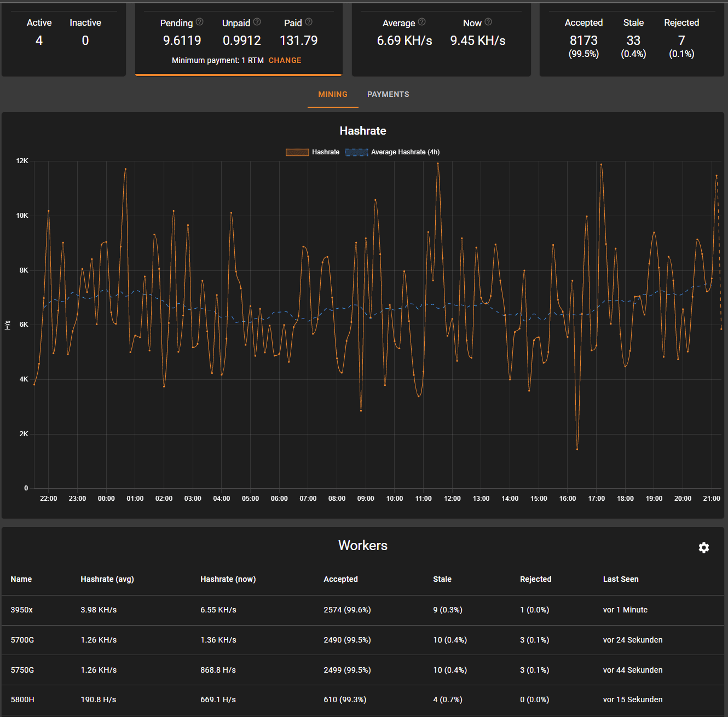Open the Workers settings gear icon
Image resolution: width=728 pixels, height=717 pixels.
pos(704,547)
